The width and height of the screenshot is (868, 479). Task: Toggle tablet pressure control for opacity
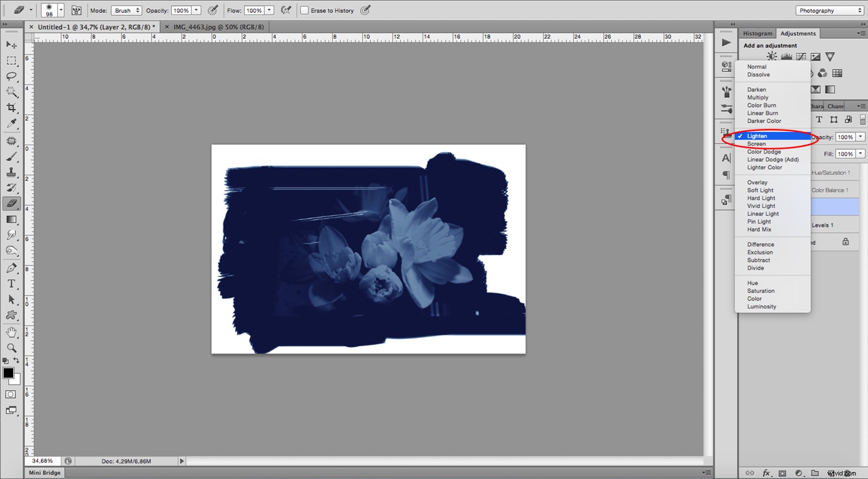(x=213, y=10)
